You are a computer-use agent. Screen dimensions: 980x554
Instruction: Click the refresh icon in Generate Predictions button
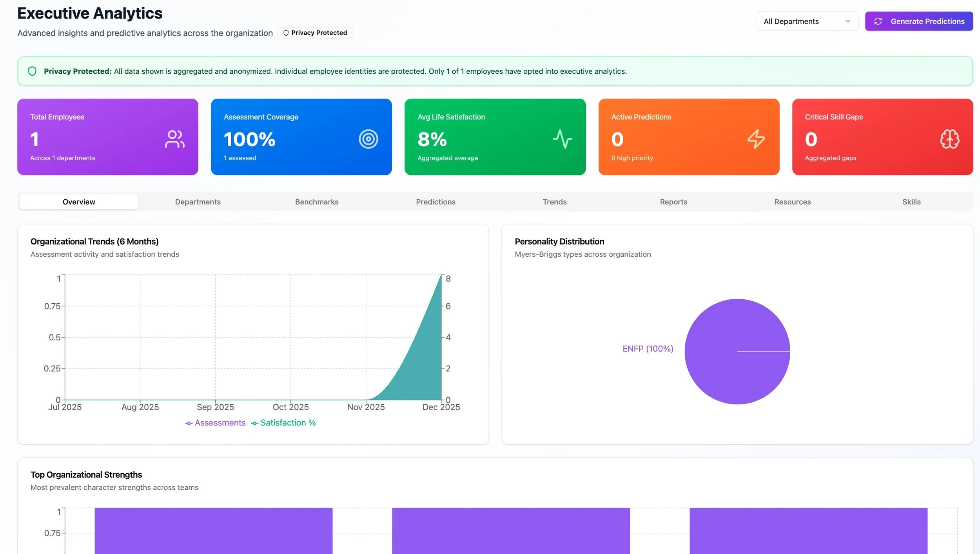pyautogui.click(x=878, y=21)
